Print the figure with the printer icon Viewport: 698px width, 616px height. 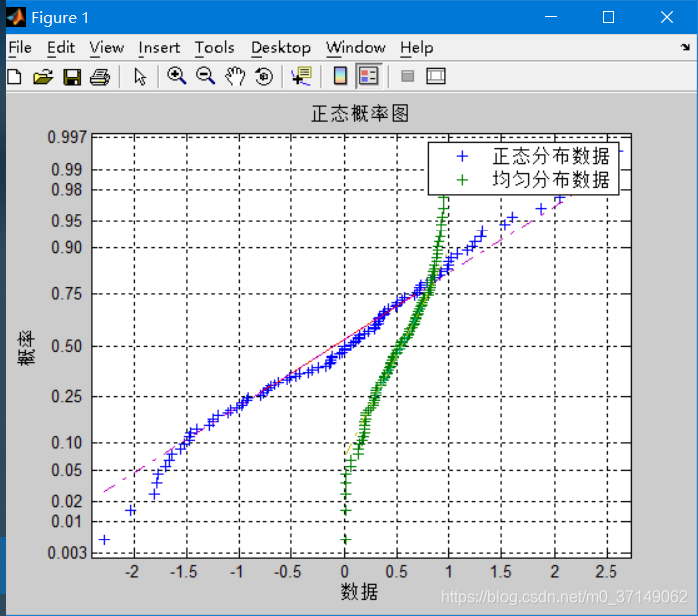(x=100, y=77)
